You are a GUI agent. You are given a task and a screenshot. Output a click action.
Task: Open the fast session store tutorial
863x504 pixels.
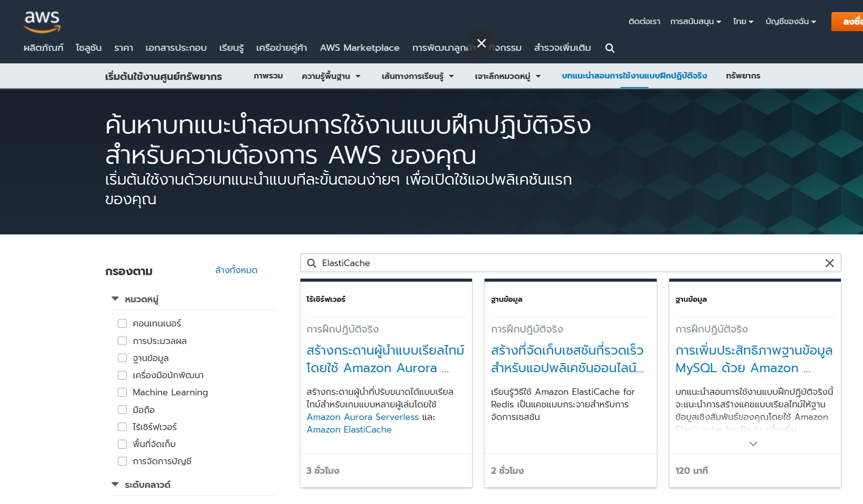click(567, 359)
